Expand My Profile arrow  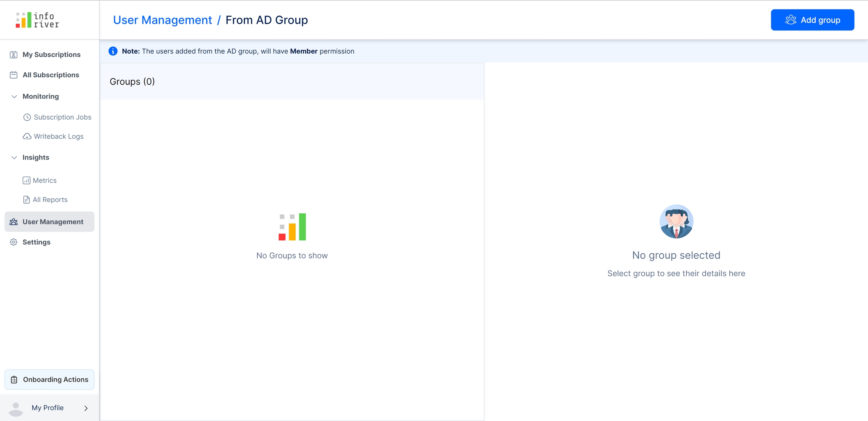tap(86, 408)
